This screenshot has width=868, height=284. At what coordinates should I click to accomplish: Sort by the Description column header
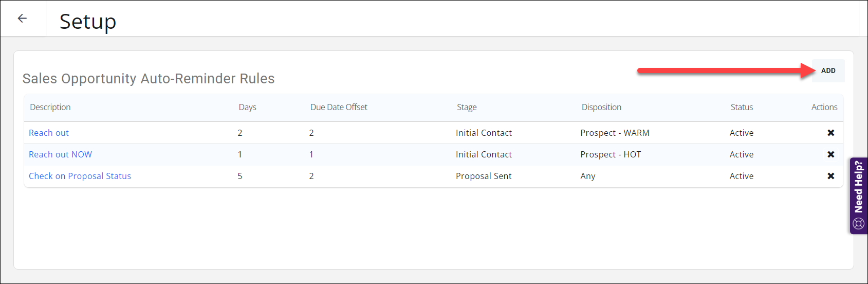click(x=50, y=107)
